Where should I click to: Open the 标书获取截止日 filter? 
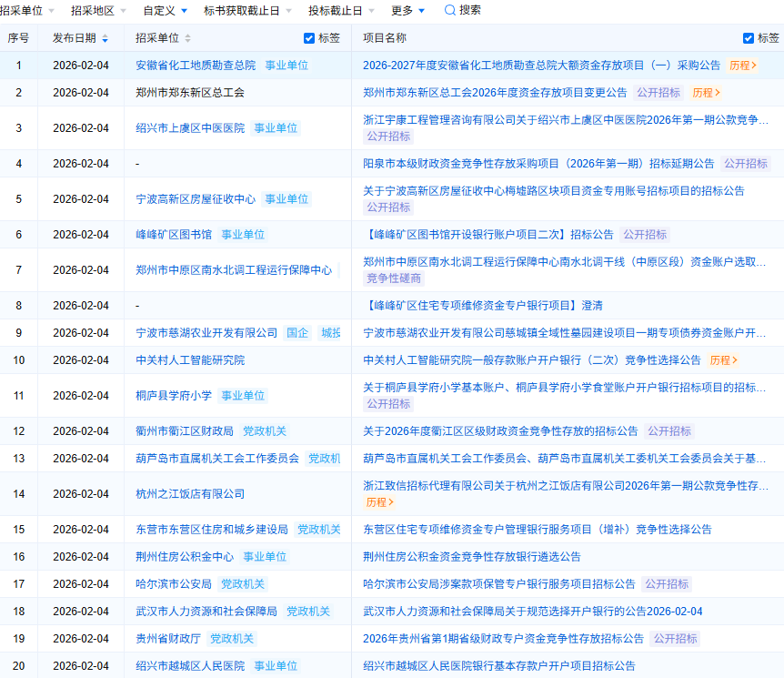pyautogui.click(x=247, y=10)
